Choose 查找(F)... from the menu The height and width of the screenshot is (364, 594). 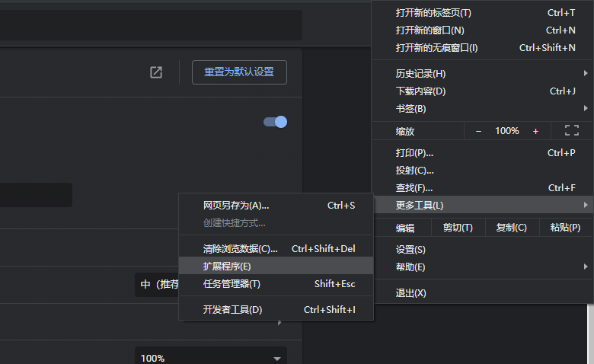pyautogui.click(x=482, y=188)
